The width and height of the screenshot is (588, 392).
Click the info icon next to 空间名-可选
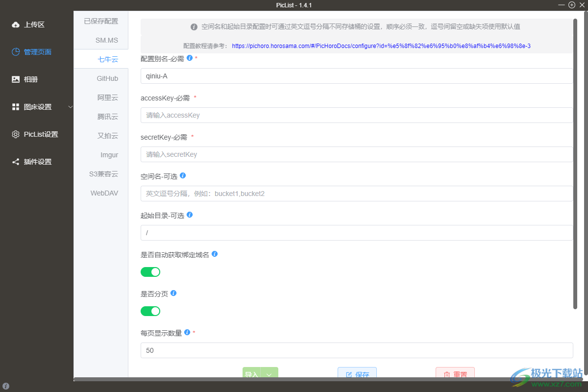(x=182, y=175)
